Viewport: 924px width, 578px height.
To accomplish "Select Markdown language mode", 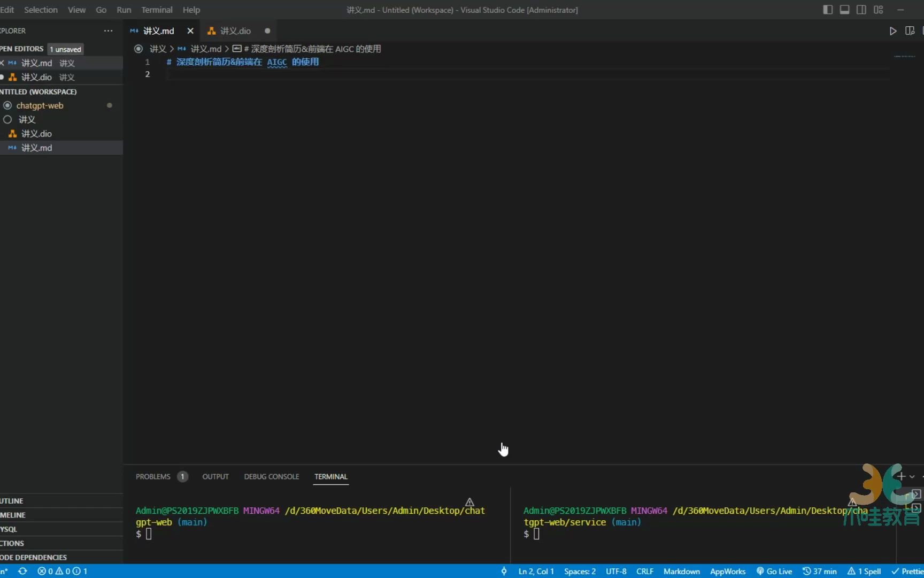I will pyautogui.click(x=682, y=571).
